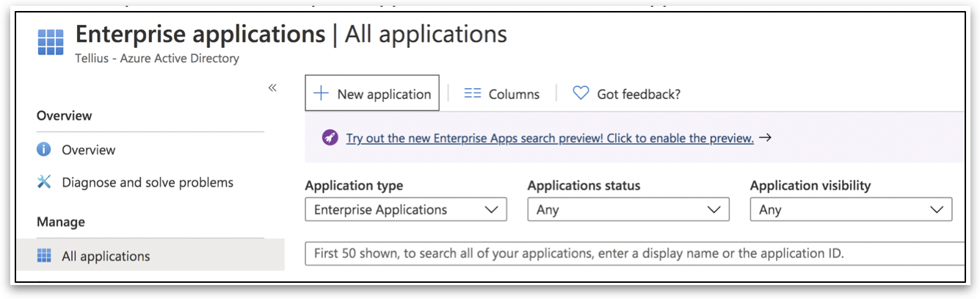This screenshot has width=980, height=299.
Task: Click the blue info Overview icon
Action: point(44,150)
